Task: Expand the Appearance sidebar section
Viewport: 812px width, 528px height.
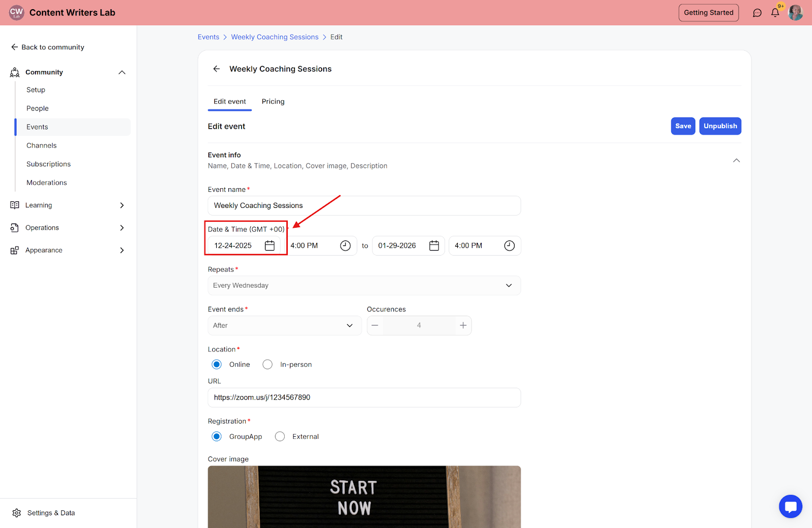Action: click(x=122, y=250)
